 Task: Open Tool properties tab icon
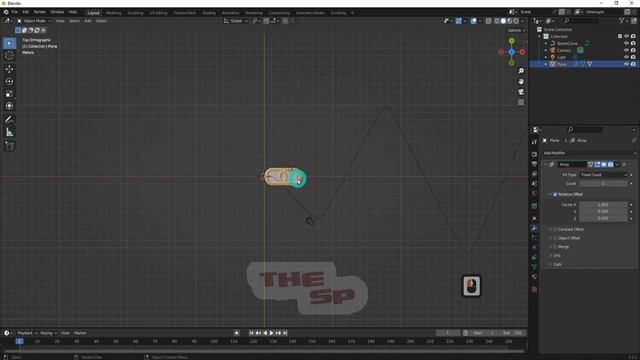(x=534, y=142)
